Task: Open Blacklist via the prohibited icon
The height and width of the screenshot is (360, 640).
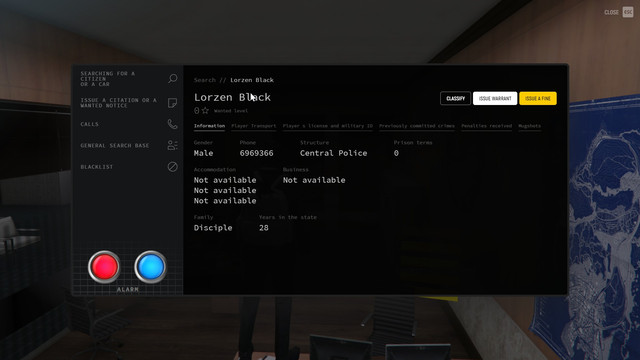Action: tap(173, 167)
